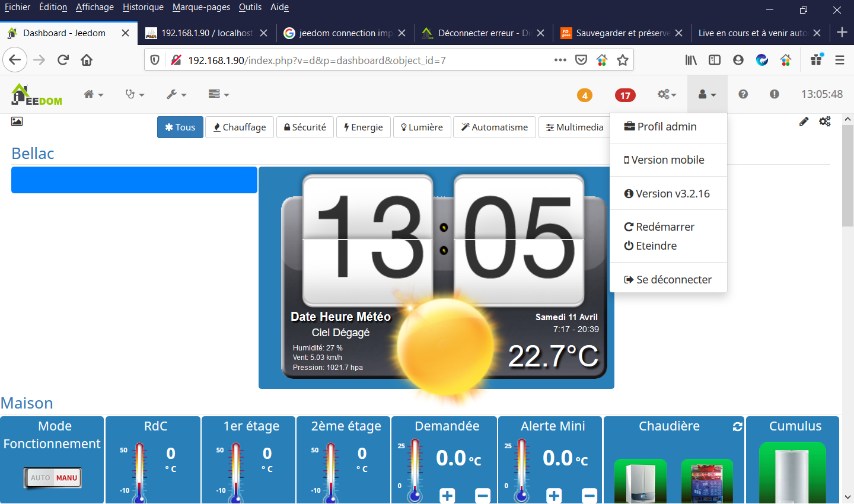This screenshot has width=854, height=504.
Task: Refresh the Chaudière widget
Action: [738, 427]
